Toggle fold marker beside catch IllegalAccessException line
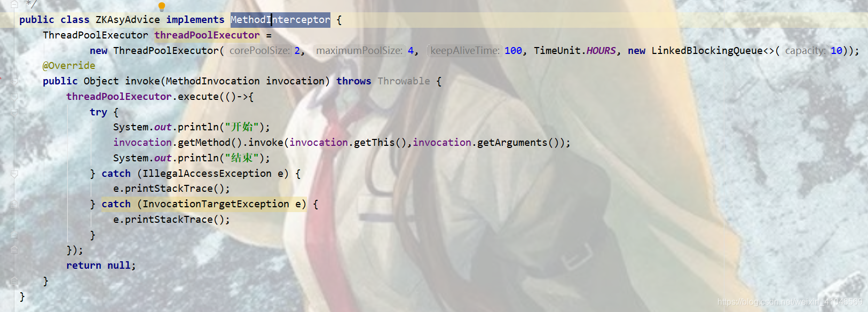 coord(14,174)
